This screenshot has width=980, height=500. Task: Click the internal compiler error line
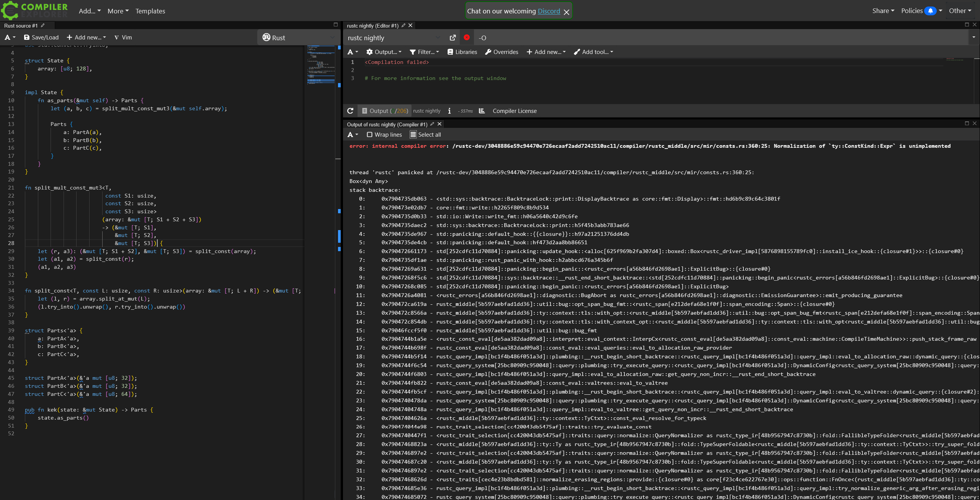[650, 146]
